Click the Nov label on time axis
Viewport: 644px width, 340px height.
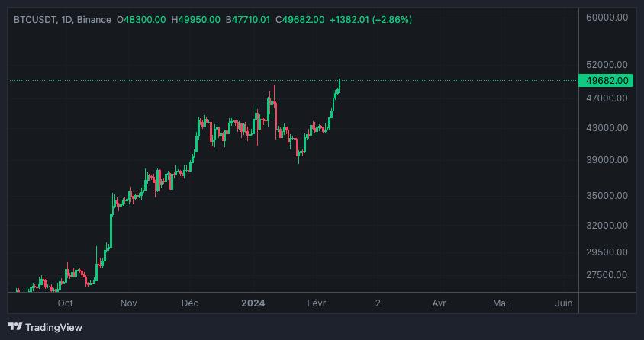click(128, 303)
